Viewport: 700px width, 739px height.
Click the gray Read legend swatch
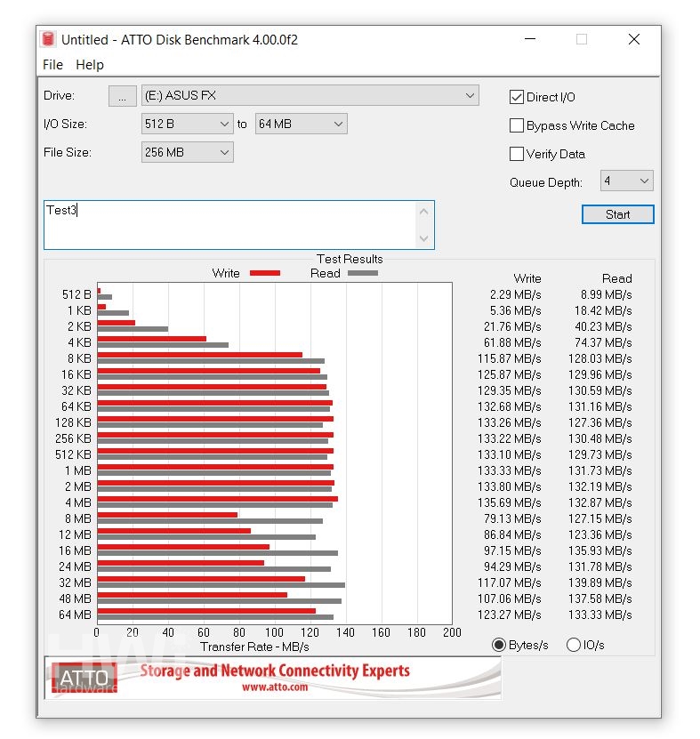(x=363, y=273)
